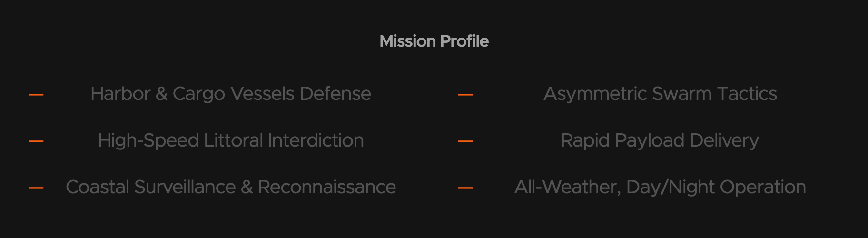Click the orange dash beside Asymmetric Swarm Tactics
Viewport: 868px width, 238px height.
pos(465,95)
